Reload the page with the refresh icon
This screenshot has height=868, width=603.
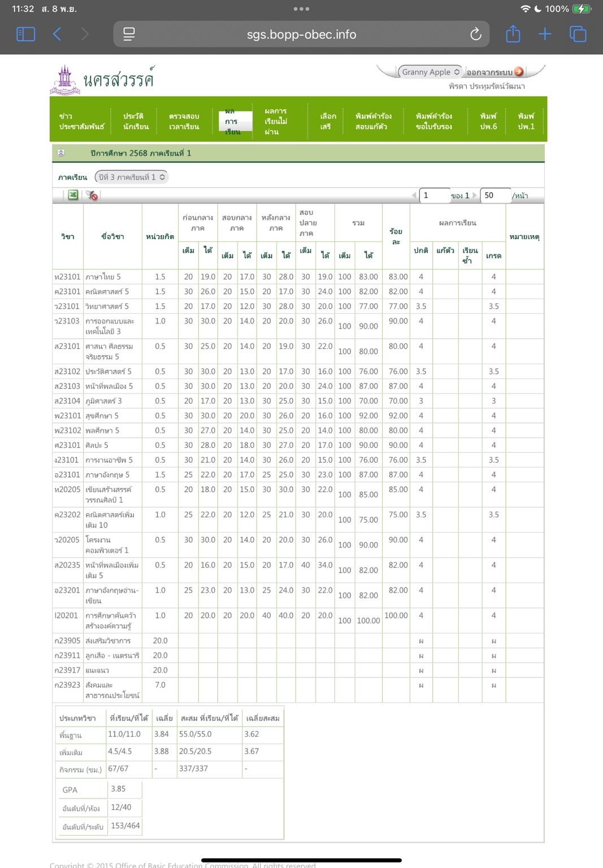pos(475,34)
